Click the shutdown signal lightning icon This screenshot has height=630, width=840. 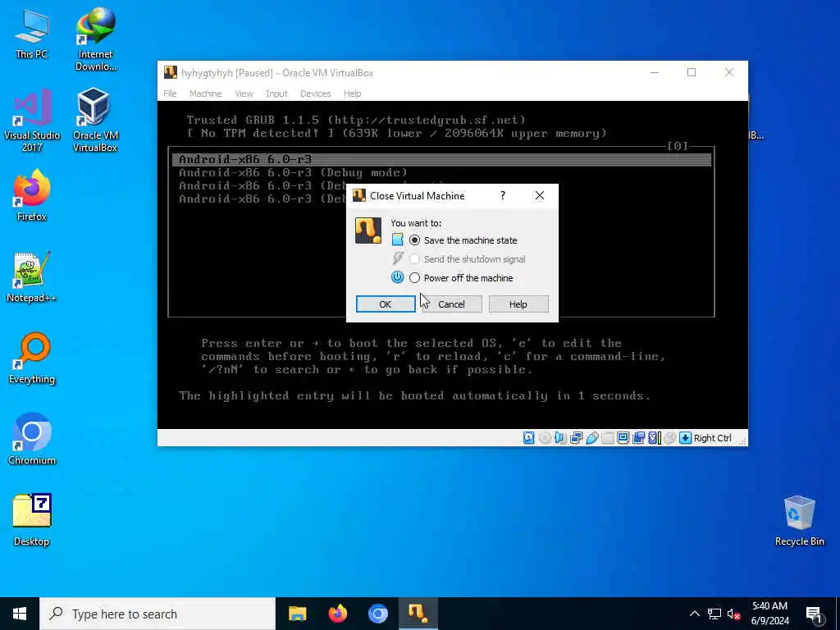pyautogui.click(x=397, y=258)
